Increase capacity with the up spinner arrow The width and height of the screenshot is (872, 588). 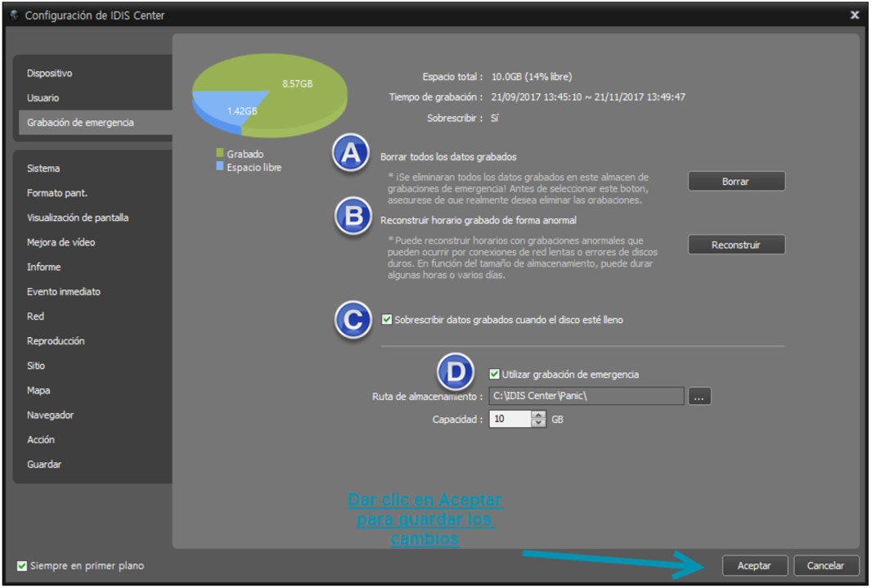537,415
